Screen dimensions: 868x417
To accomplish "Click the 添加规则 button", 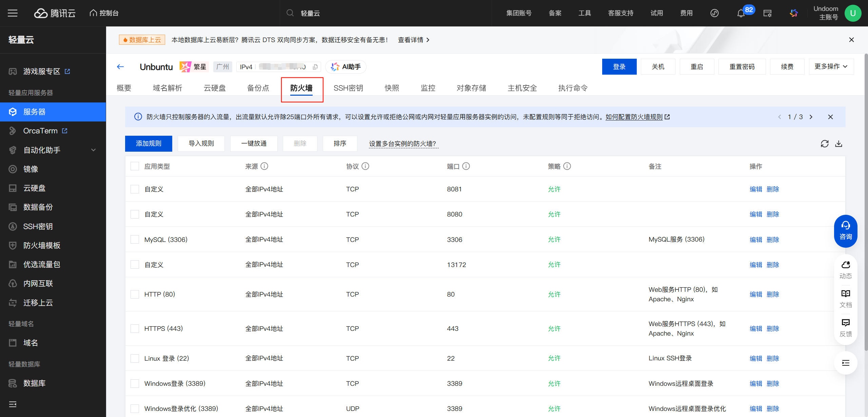I will (149, 144).
